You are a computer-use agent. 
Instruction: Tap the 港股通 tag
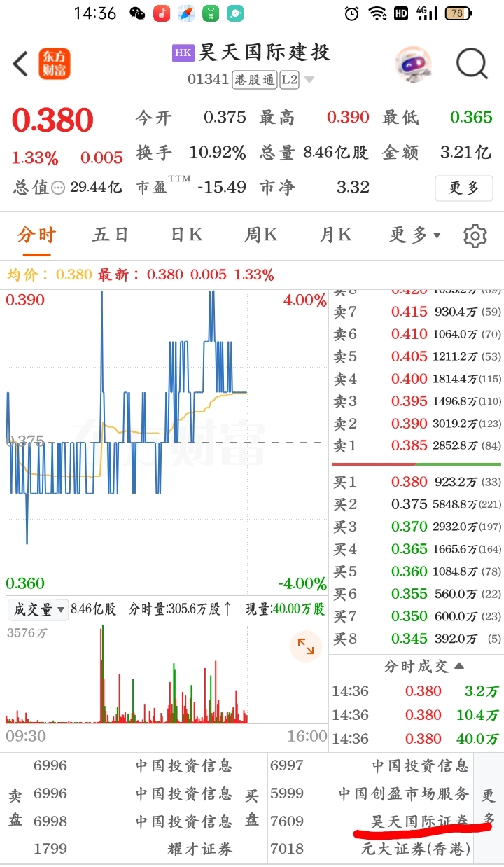255,80
